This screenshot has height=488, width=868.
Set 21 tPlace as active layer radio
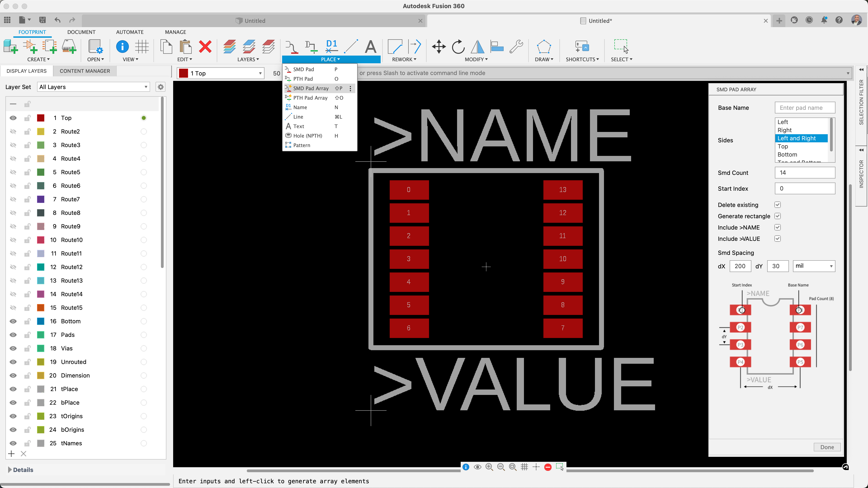click(144, 389)
